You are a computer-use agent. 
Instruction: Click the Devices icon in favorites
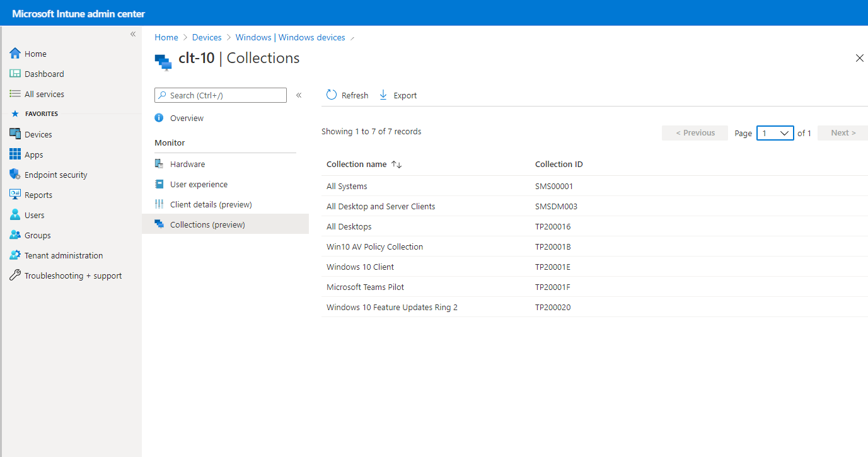15,134
